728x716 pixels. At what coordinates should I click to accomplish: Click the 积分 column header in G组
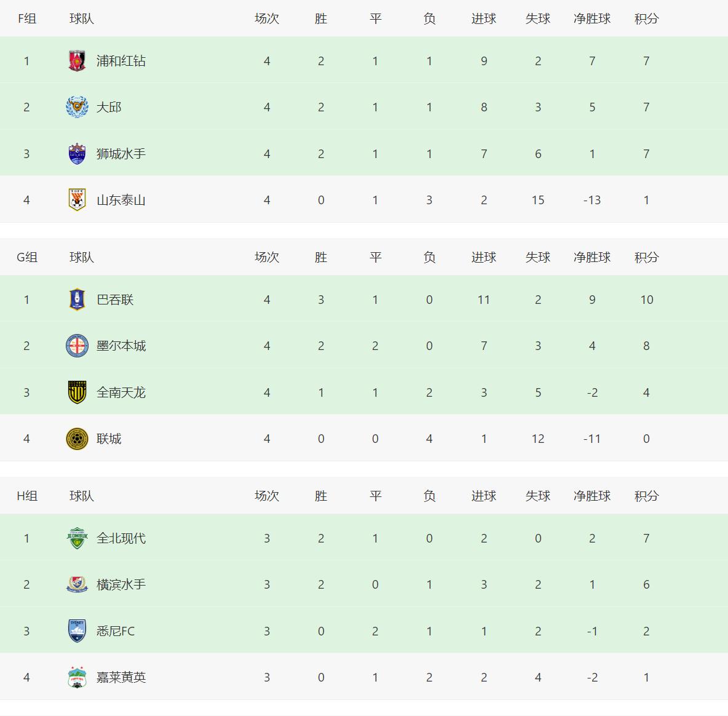point(646,257)
